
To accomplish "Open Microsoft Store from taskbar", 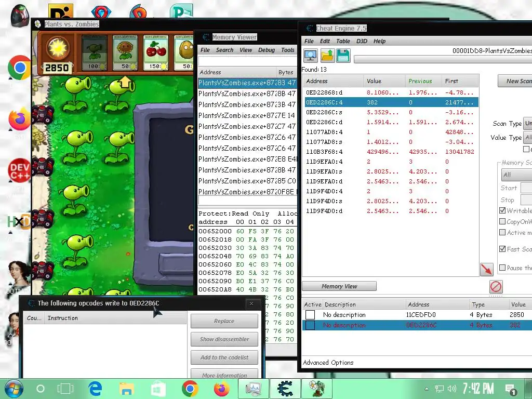I will click(158, 389).
